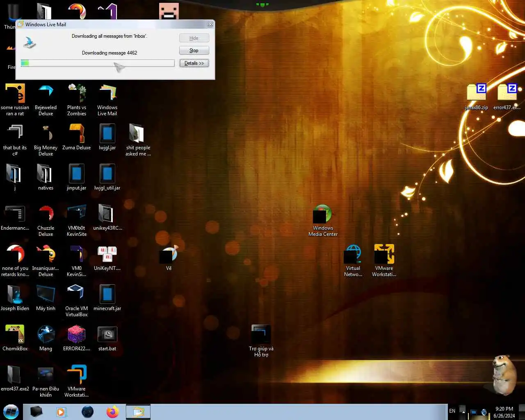Open 'none of you retards kno...' icon
Image resolution: width=525 pixels, height=420 pixels.
click(15, 260)
